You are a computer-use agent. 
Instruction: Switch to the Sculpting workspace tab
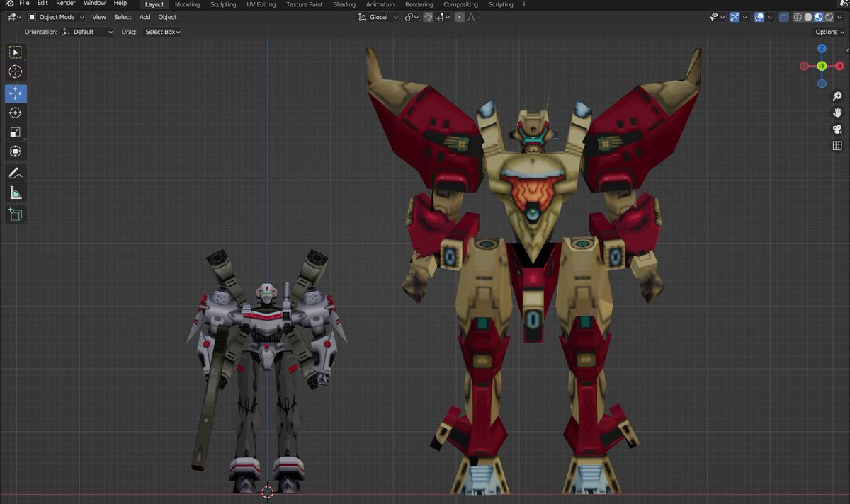tap(223, 4)
